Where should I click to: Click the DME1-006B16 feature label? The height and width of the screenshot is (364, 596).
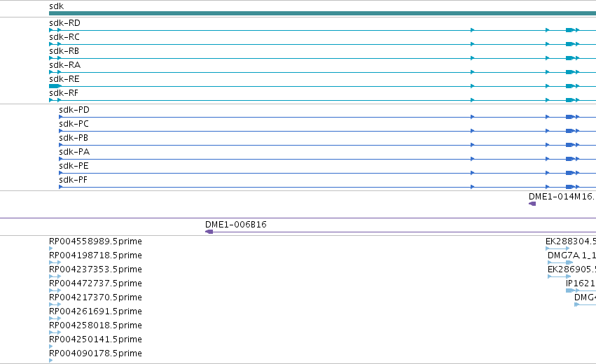pyautogui.click(x=235, y=225)
